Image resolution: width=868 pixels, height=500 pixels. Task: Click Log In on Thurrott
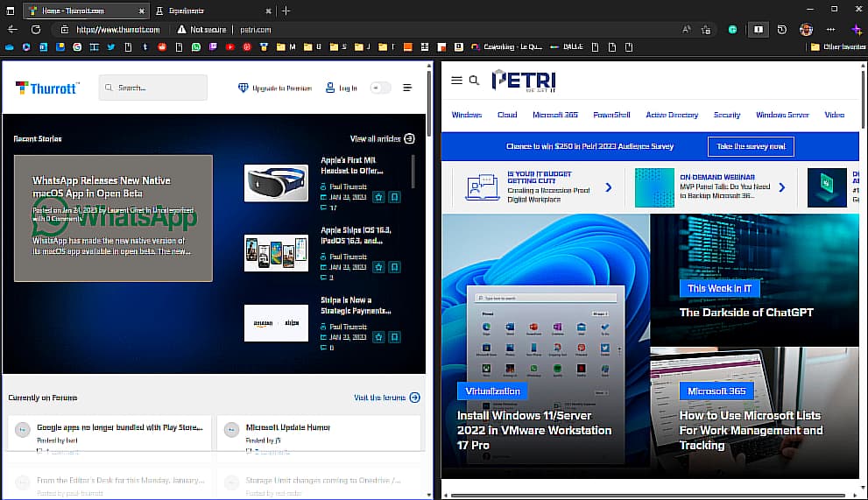342,88
